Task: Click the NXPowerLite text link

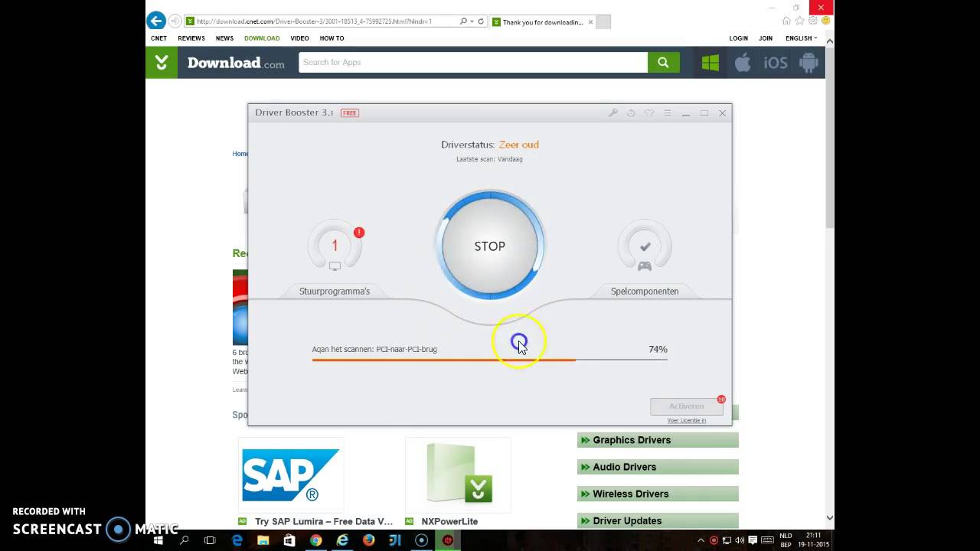Action: (x=449, y=521)
